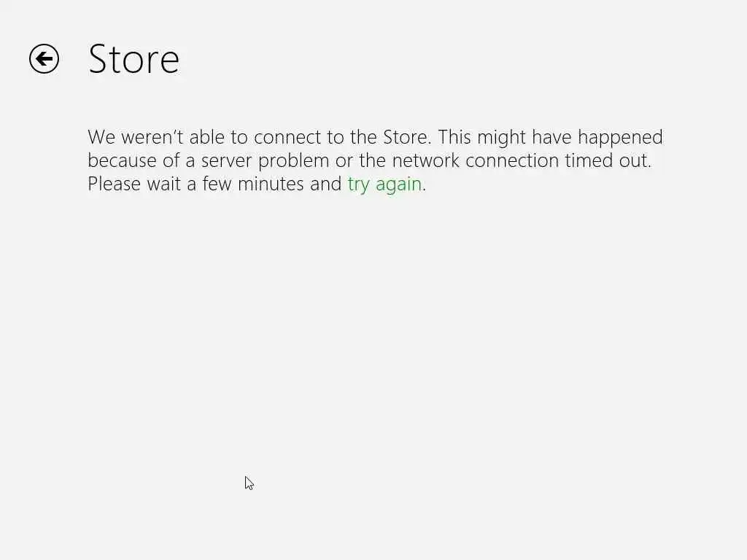The image size is (747, 560).
Task: Click the period after the try again link
Action: point(424,190)
